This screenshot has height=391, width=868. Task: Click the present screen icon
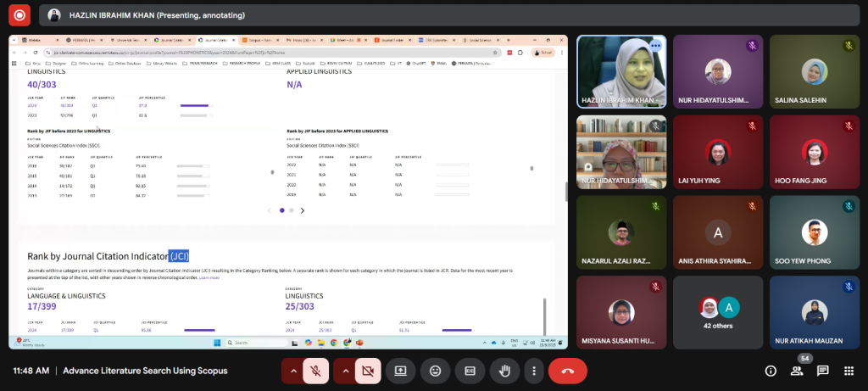click(400, 371)
